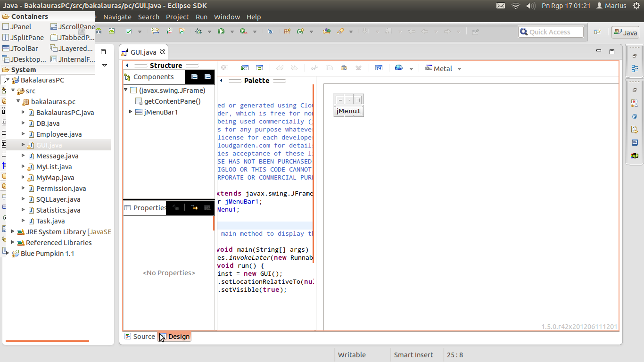Pick the JDesktop... palette entry

(x=24, y=59)
